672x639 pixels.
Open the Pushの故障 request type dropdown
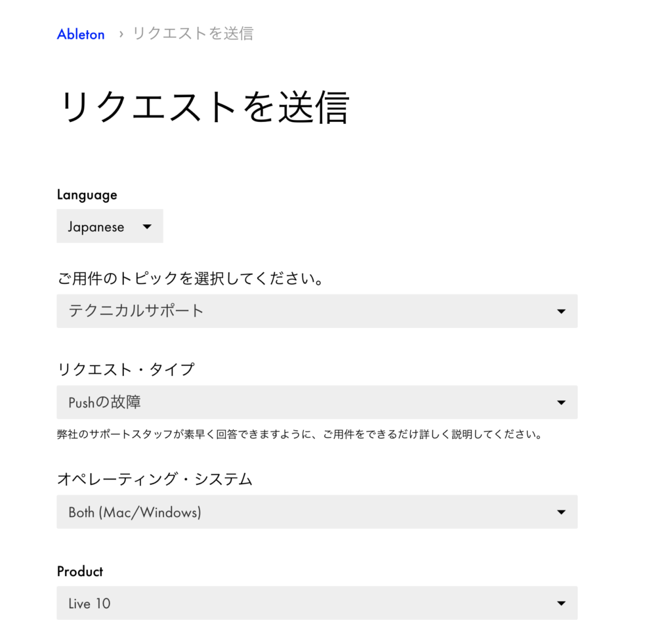point(316,402)
